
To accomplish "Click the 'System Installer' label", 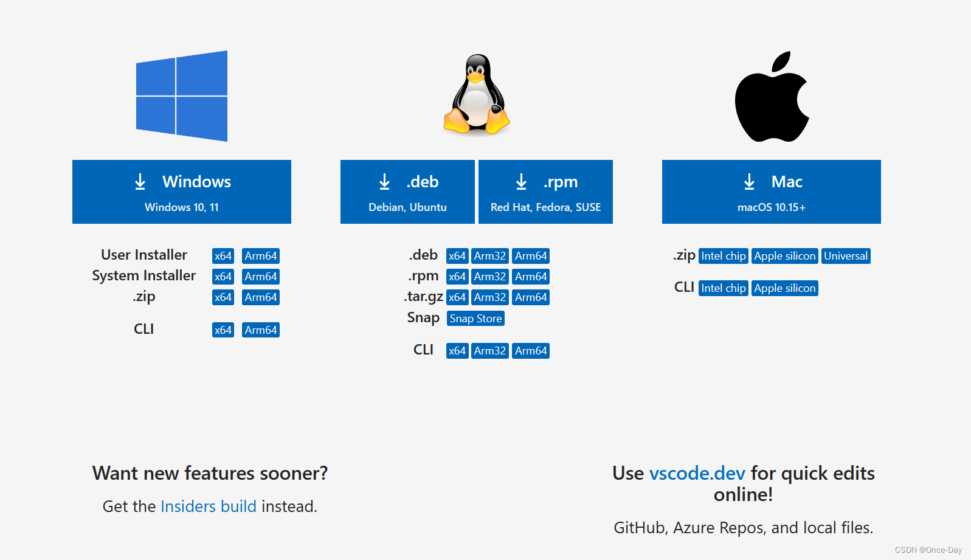I will 144,275.
